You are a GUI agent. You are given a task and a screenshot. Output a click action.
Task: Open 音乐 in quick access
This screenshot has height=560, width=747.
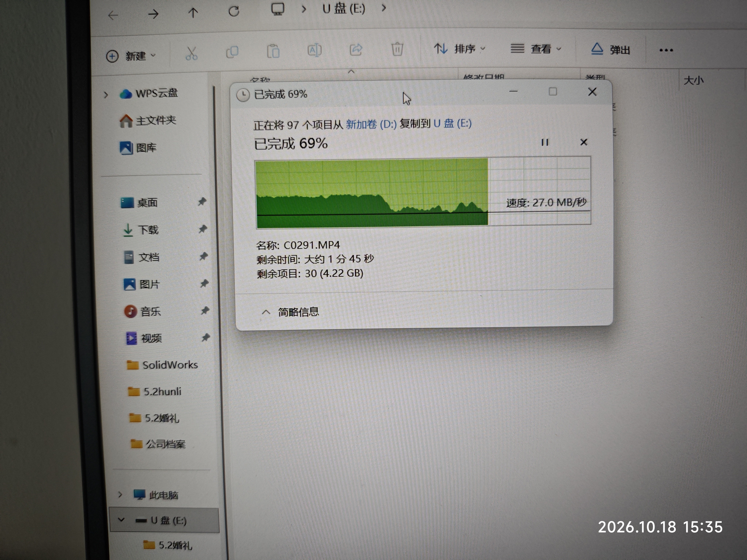click(142, 311)
